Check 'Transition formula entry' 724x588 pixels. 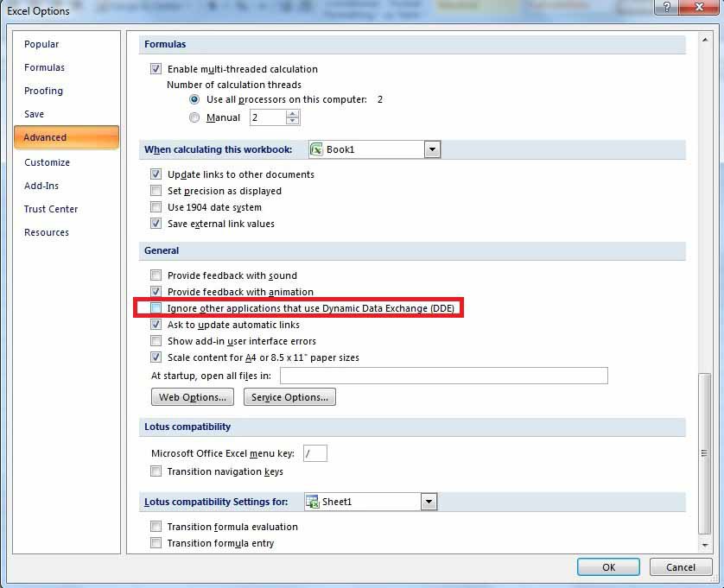pos(156,543)
